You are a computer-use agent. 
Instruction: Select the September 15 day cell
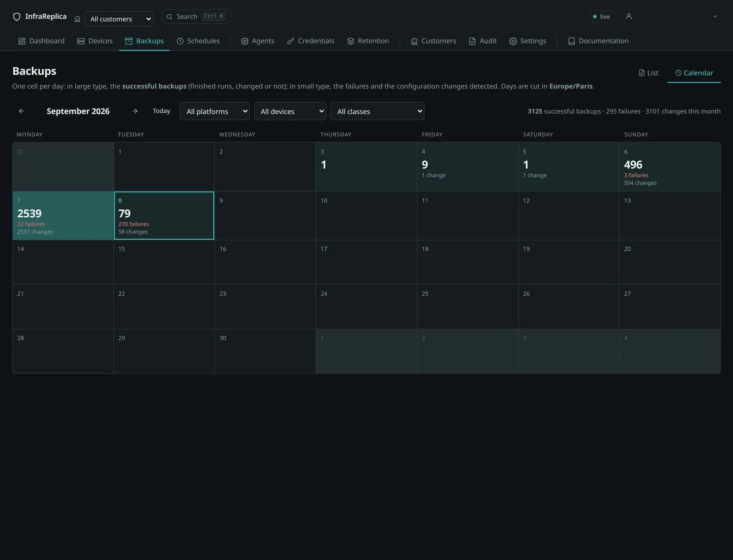164,262
